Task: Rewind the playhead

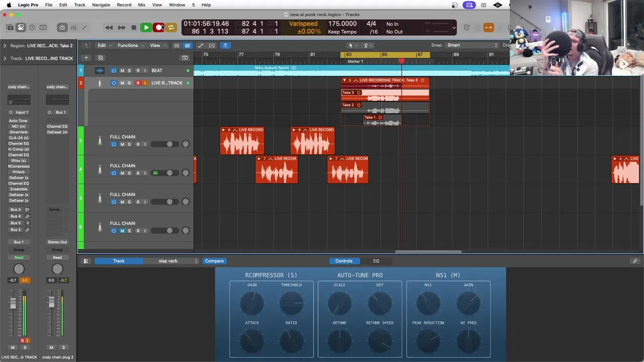Action: pos(109,28)
